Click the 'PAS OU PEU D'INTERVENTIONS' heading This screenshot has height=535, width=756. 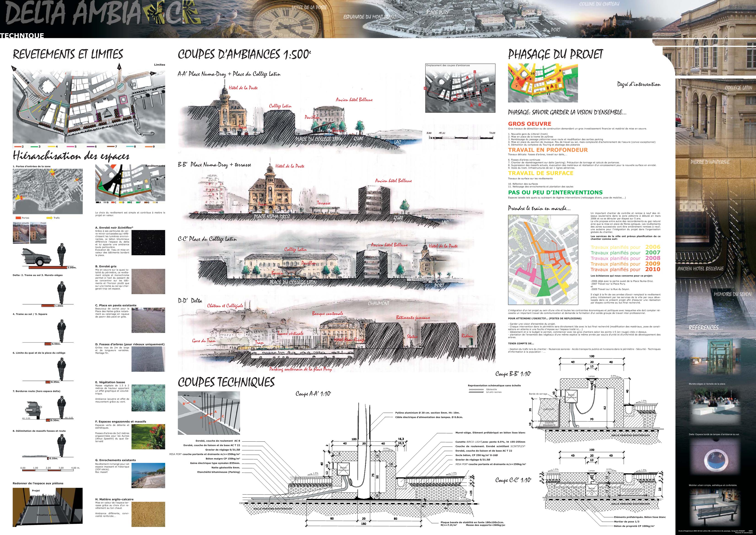(x=555, y=192)
